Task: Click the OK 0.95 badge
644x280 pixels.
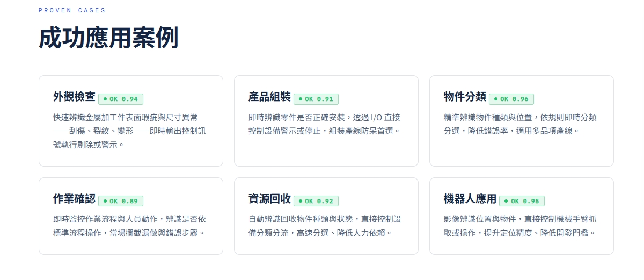Action: click(x=522, y=201)
